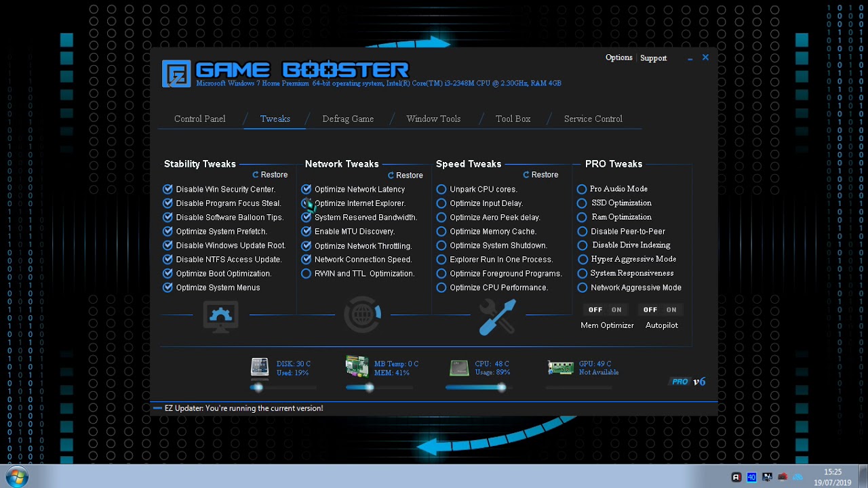Enable RWIN and TTL Optimization
Screen dimensions: 868x488
(307, 274)
